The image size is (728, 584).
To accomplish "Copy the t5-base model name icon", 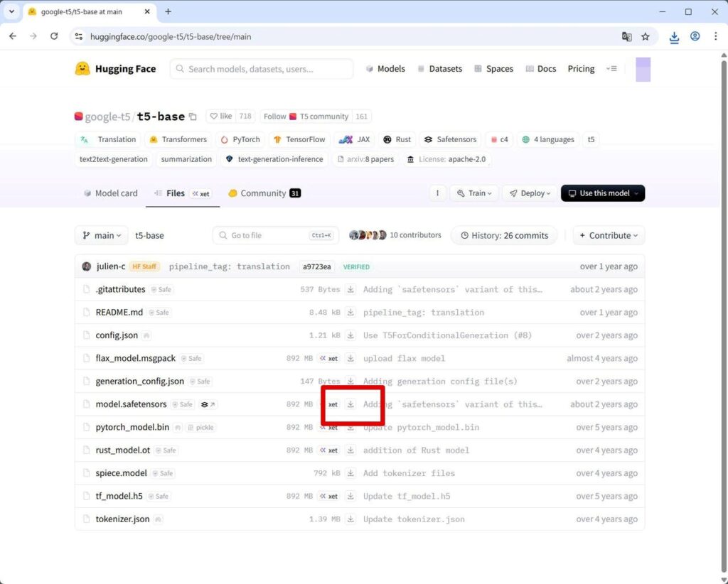I will pos(193,117).
